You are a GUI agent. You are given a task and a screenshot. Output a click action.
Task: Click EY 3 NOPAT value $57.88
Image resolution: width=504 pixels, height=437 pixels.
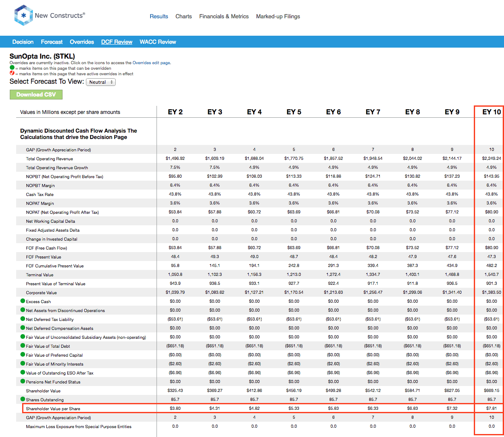coord(215,212)
